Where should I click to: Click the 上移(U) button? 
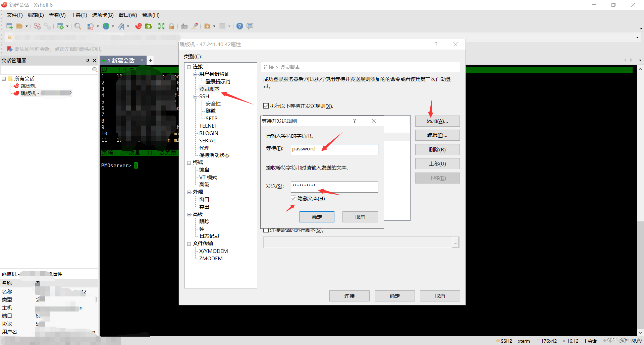(437, 163)
